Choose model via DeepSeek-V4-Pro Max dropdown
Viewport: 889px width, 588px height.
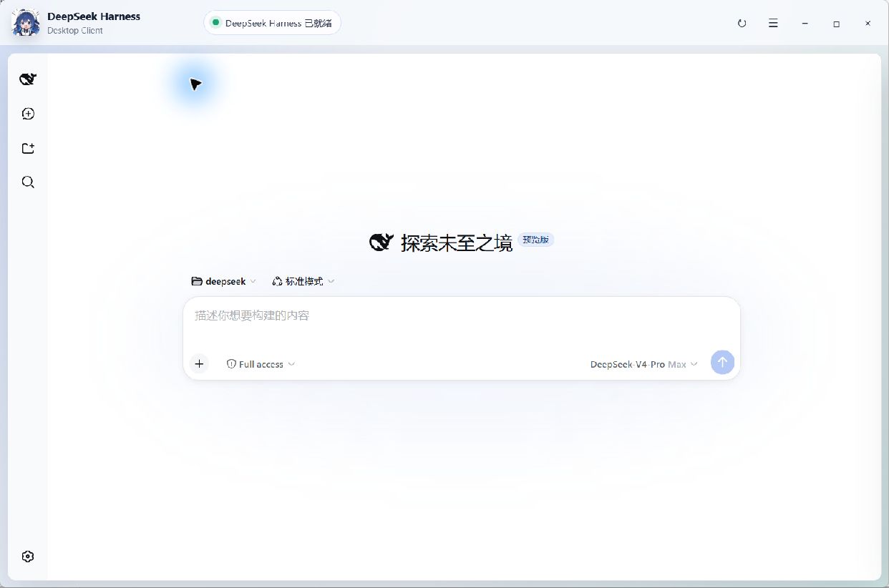click(x=643, y=364)
